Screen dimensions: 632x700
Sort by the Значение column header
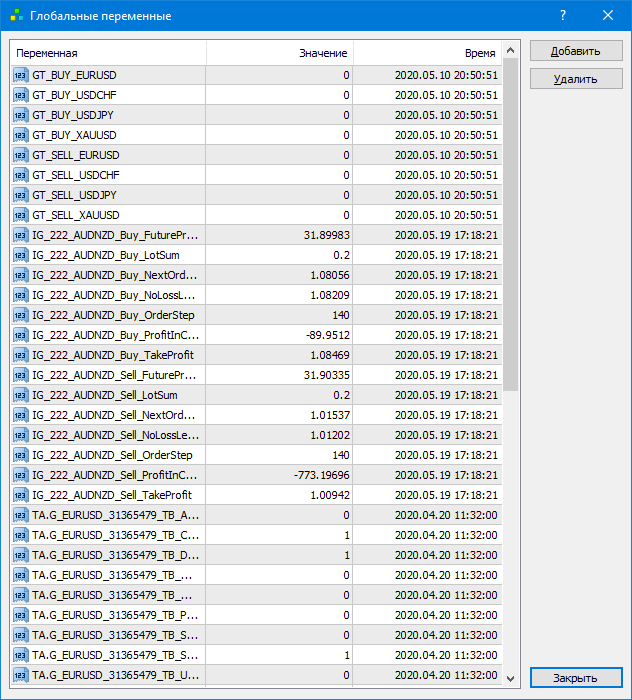coord(280,53)
